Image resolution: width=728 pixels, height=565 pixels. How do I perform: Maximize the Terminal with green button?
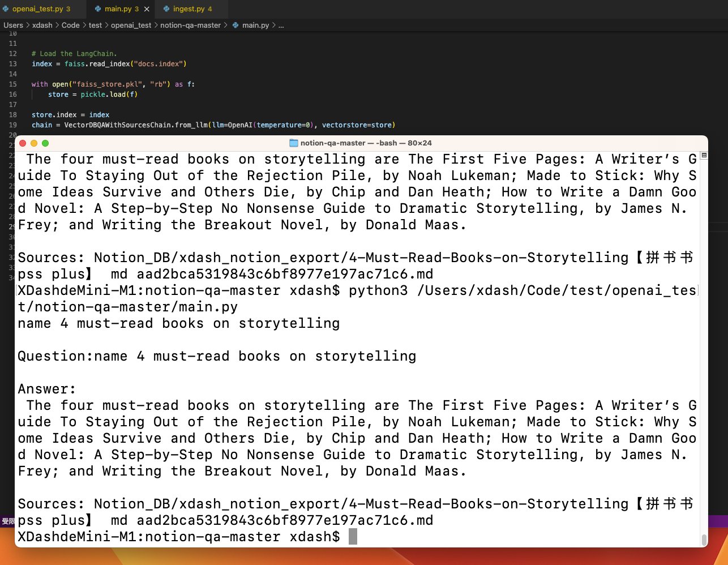click(45, 143)
